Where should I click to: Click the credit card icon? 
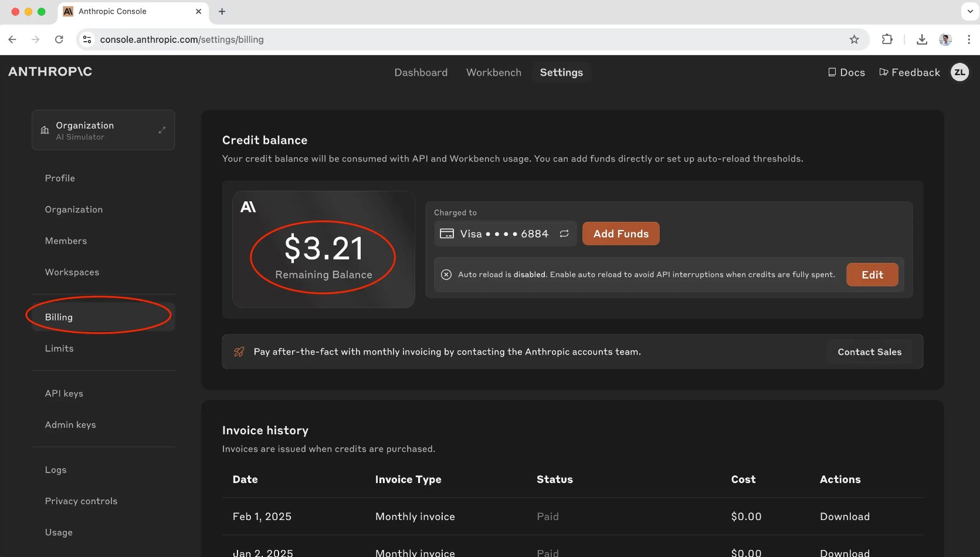[x=447, y=234]
